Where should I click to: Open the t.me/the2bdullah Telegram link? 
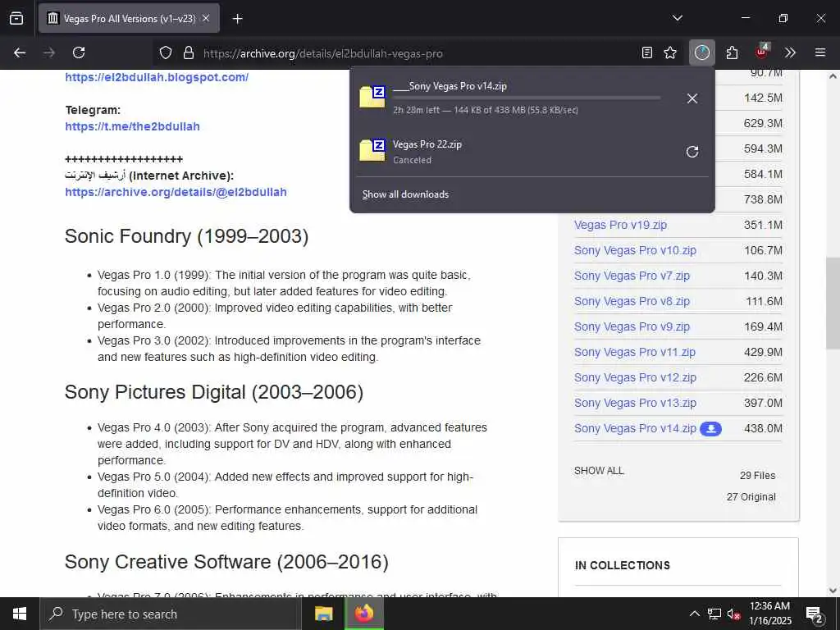132,126
